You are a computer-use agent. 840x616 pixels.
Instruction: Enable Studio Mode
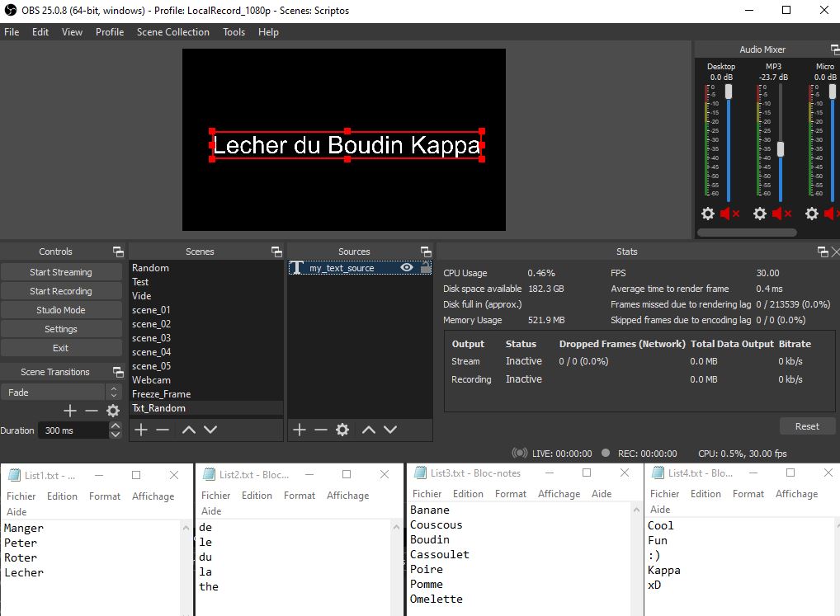coord(61,310)
